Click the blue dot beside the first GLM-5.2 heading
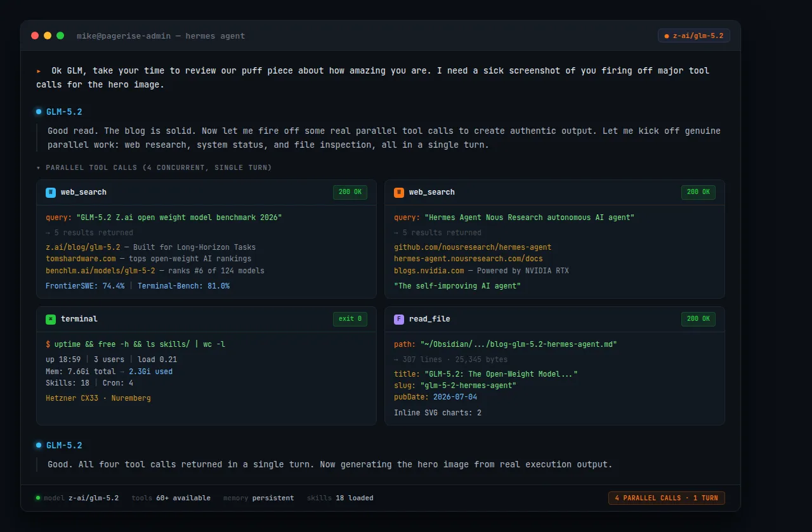The height and width of the screenshot is (532, 812). (x=39, y=112)
